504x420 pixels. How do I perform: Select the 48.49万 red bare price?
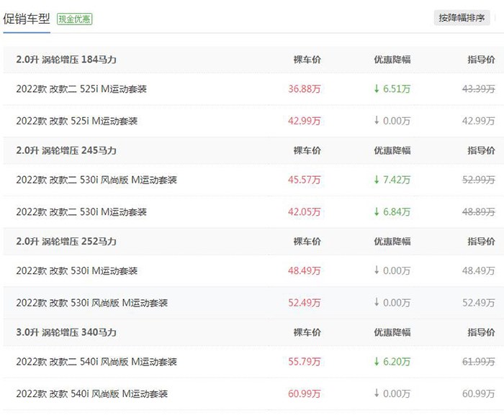click(305, 270)
